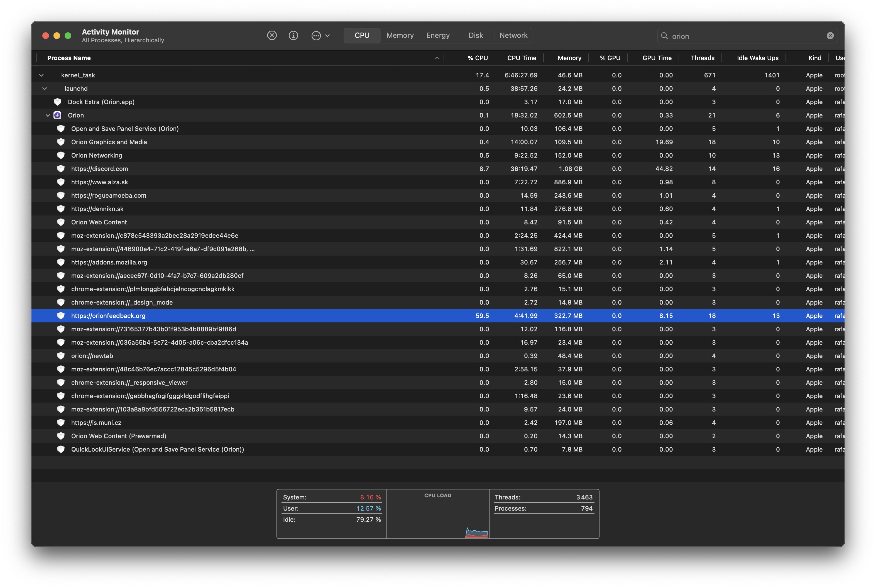Collapse the kernel_task tree row

coord(41,75)
